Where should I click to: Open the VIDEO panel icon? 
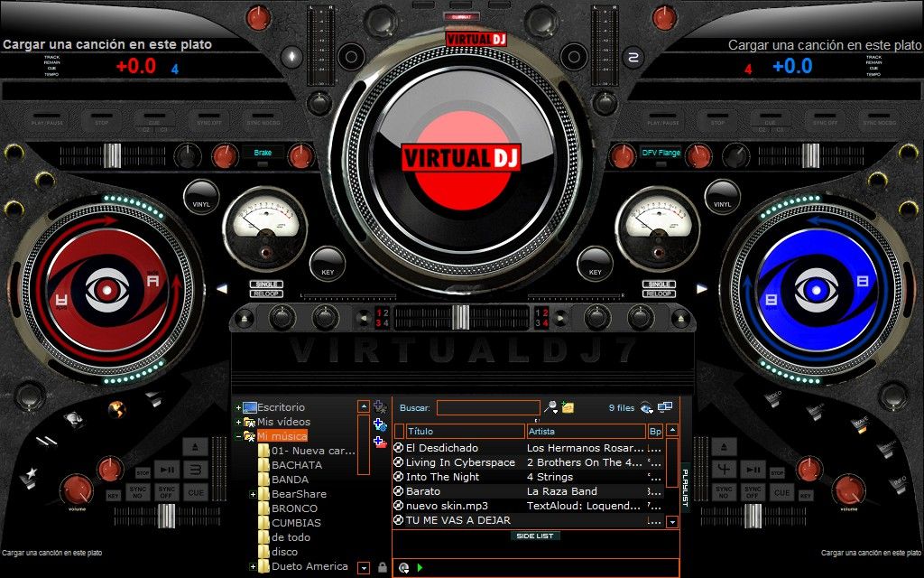pyautogui.click(x=774, y=398)
